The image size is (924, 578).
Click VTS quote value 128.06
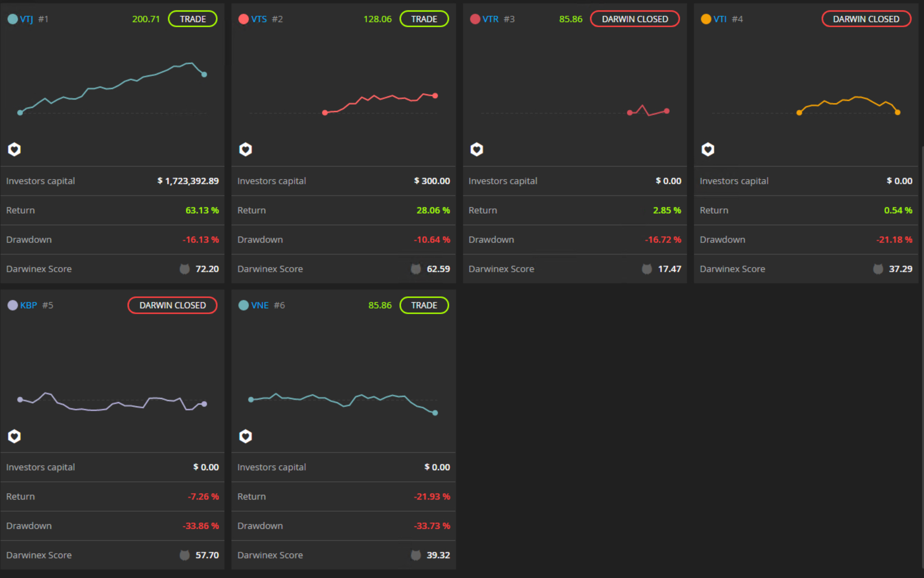tap(377, 19)
